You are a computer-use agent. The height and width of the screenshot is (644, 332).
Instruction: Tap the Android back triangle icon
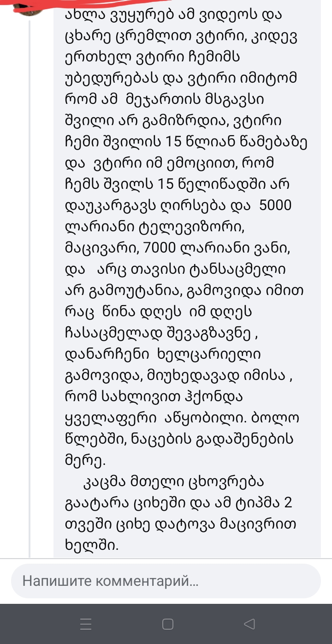(249, 624)
